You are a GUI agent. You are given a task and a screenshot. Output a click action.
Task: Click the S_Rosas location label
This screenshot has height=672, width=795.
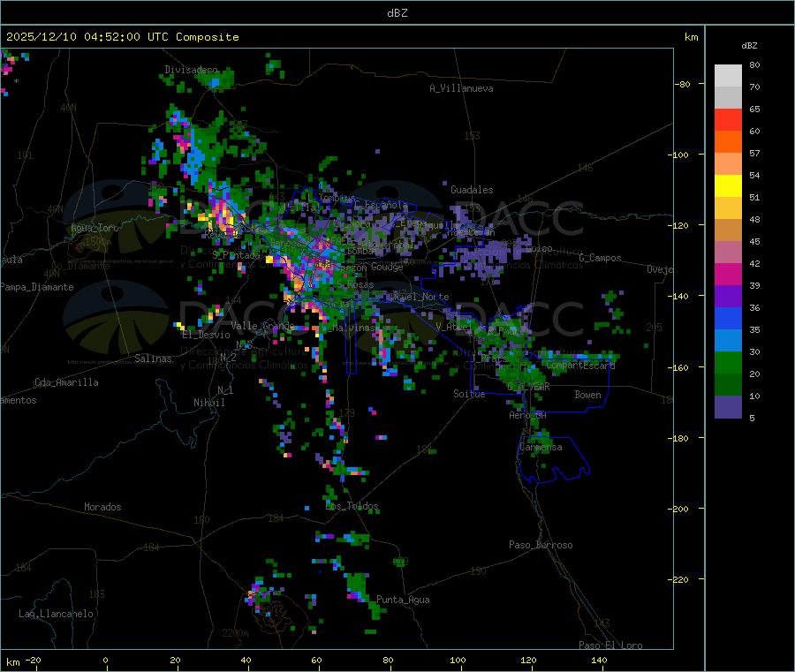tap(355, 285)
